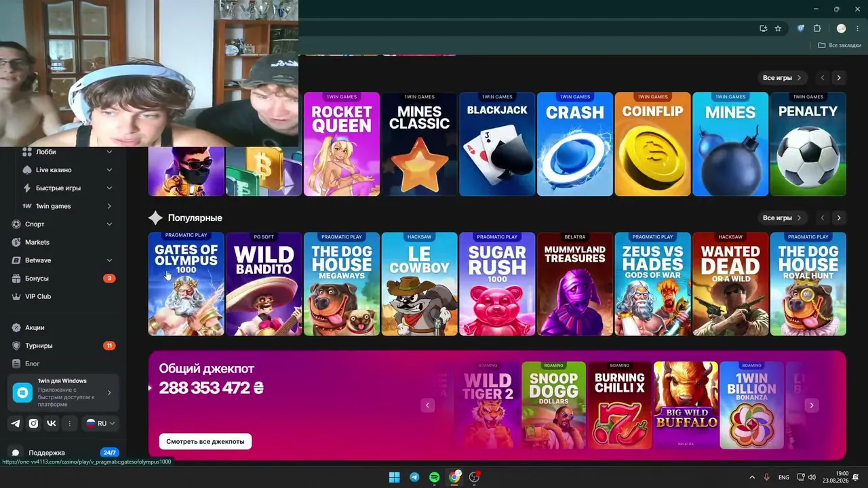Expand the Live казино submenu chevron

tap(109, 170)
